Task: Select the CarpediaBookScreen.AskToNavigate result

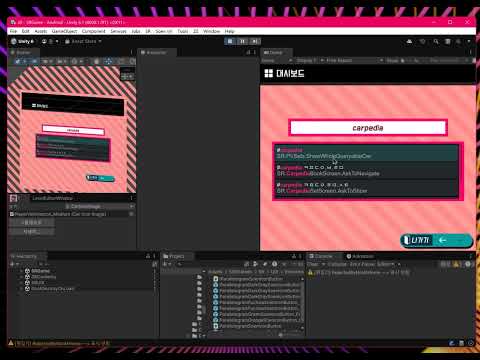Action: pyautogui.click(x=366, y=170)
